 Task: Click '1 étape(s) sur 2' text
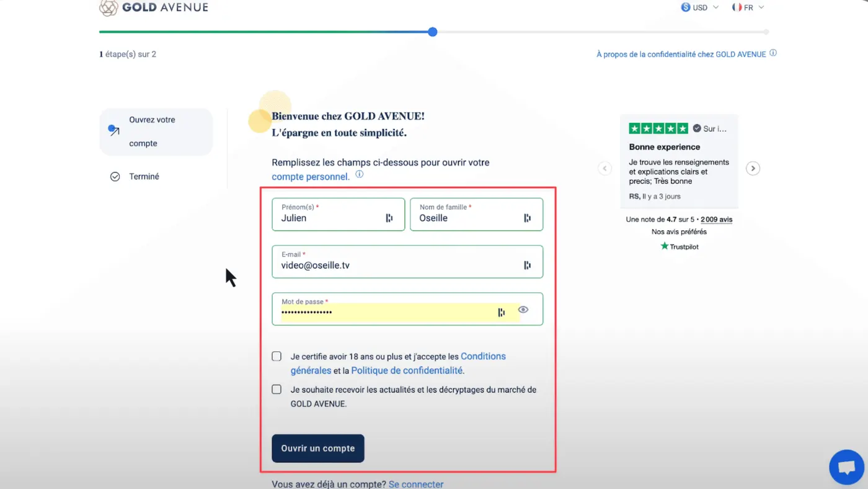click(x=128, y=54)
